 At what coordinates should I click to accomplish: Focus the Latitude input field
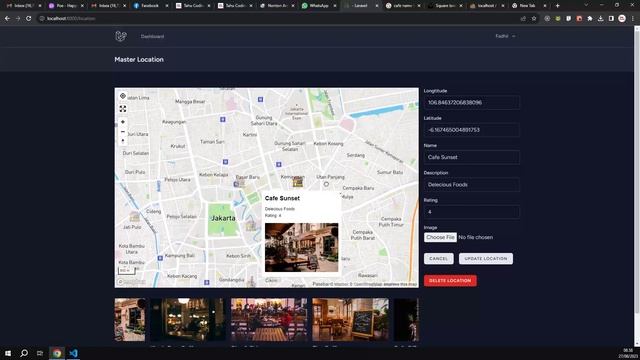coord(472,130)
